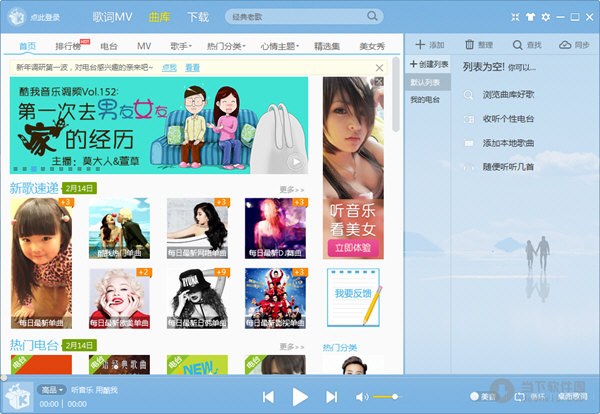The height and width of the screenshot is (414, 600).
Task: Click the search input field
Action: [298, 17]
